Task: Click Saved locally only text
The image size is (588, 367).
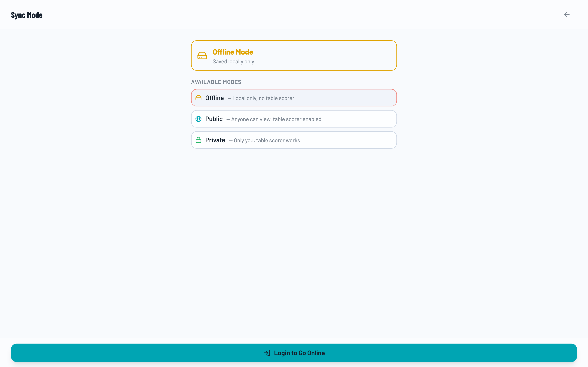Action: [233, 61]
